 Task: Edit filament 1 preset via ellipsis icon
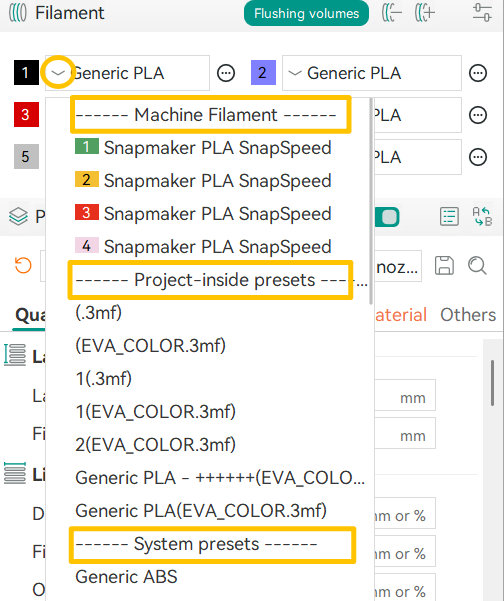pos(226,73)
